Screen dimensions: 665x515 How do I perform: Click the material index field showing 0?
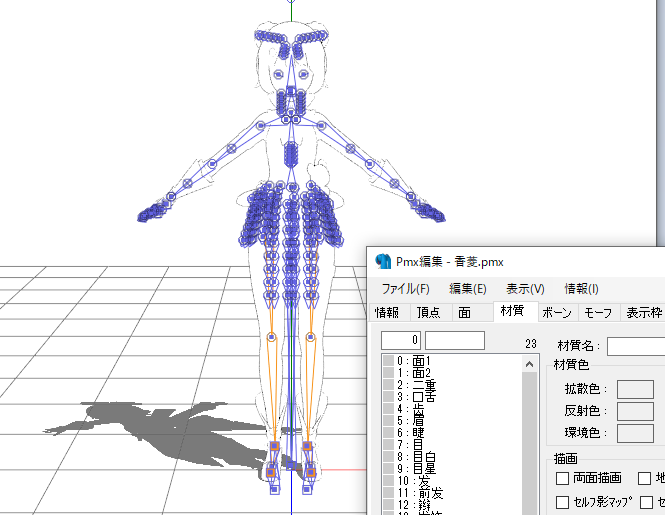tap(401, 342)
